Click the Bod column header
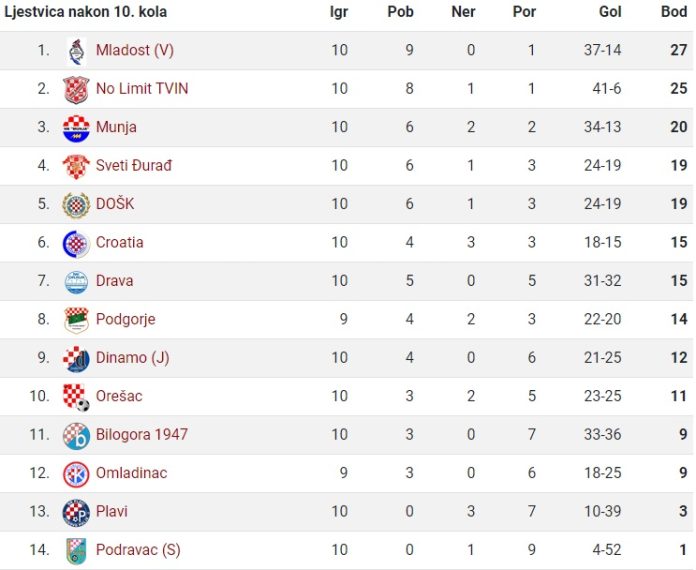Viewport: 696px width, 570px height. 674,12
